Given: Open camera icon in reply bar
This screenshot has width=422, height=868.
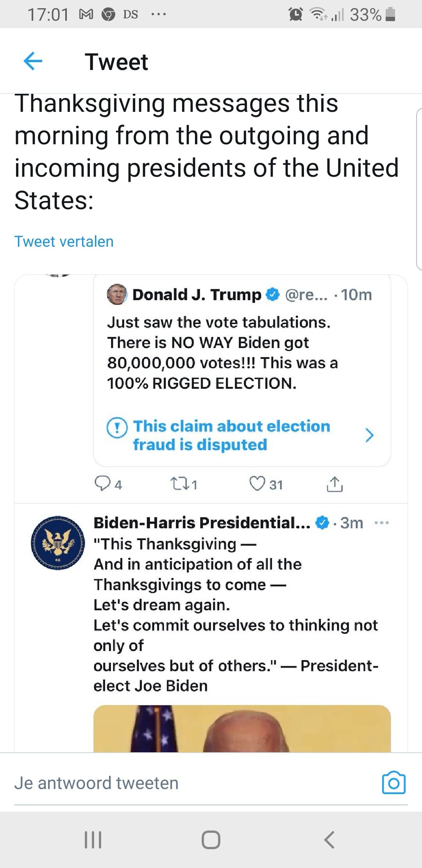Looking at the screenshot, I should coord(393,783).
